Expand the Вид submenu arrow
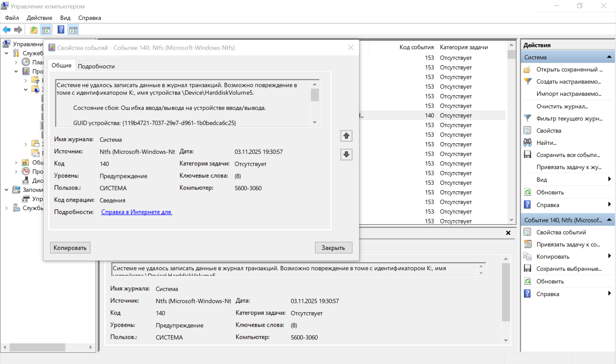Viewport: 616px width, 364px height. [x=609, y=179]
